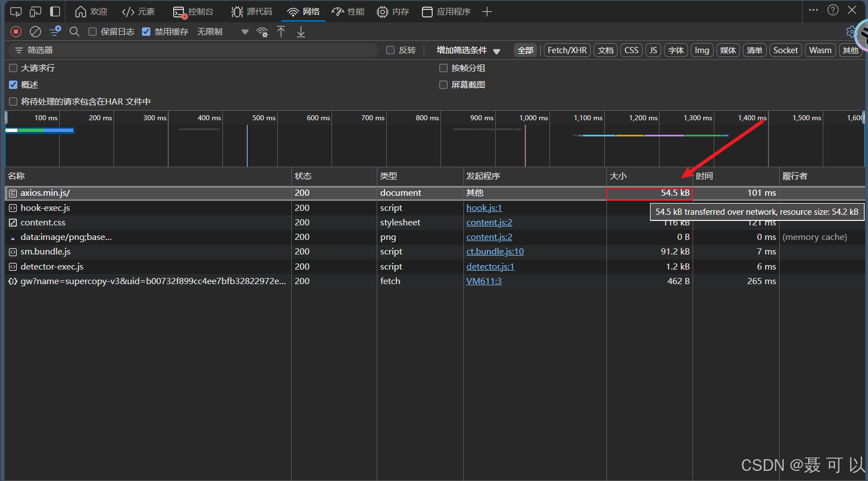The width and height of the screenshot is (868, 481).
Task: Close the DevTools panel
Action: (x=852, y=10)
